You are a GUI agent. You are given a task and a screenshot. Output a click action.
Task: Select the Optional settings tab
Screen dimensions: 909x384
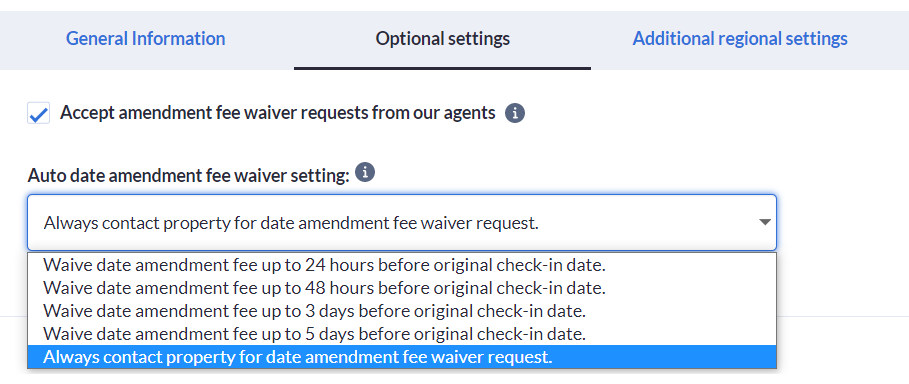pos(442,39)
